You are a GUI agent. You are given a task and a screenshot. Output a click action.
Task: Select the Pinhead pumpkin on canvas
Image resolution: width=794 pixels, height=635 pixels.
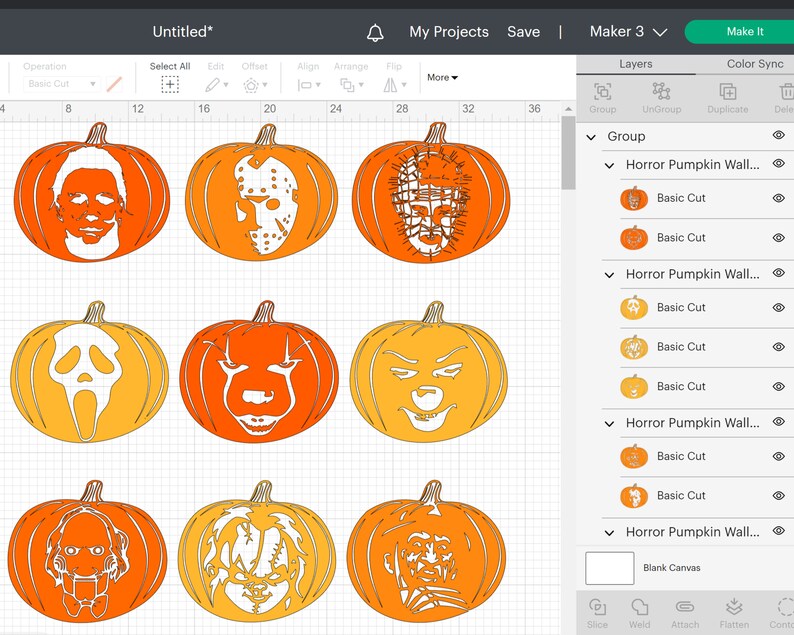431,192
